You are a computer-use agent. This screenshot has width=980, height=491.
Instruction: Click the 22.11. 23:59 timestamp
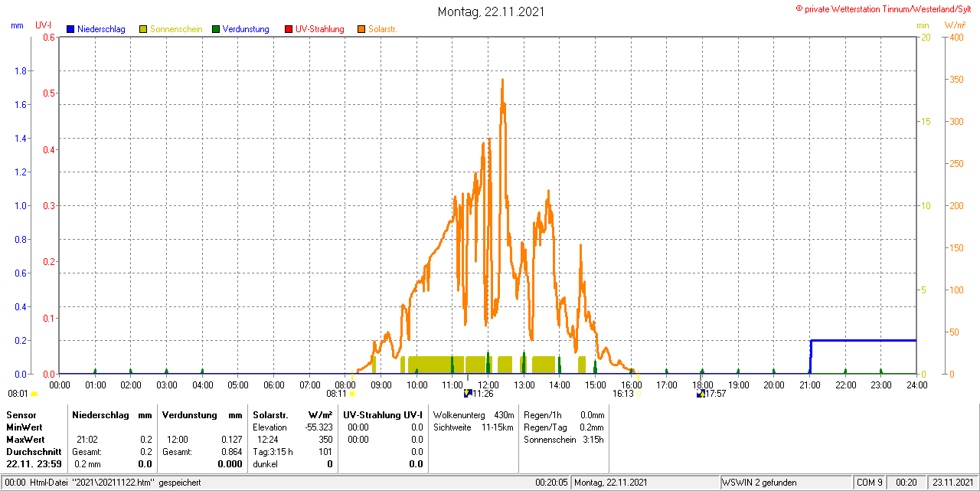tap(34, 464)
